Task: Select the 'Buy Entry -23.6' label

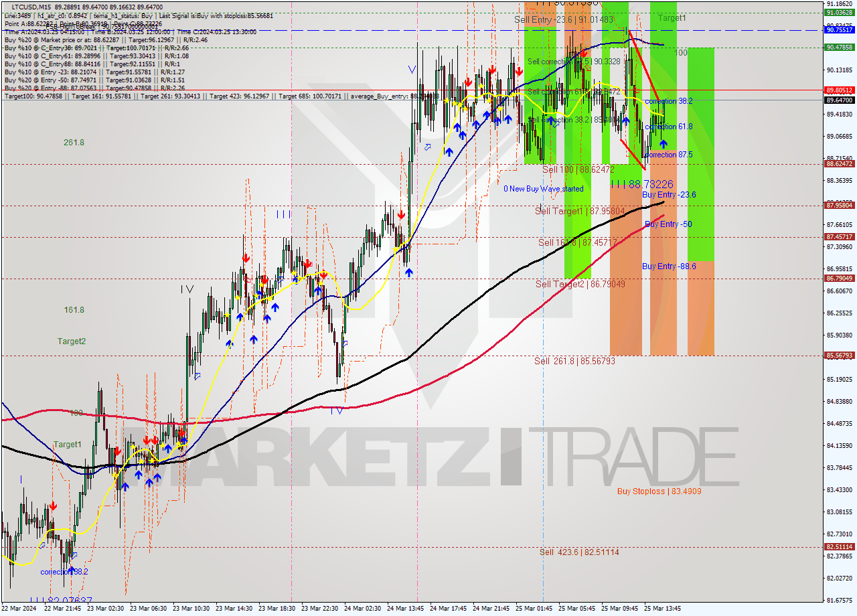Action: [x=669, y=195]
